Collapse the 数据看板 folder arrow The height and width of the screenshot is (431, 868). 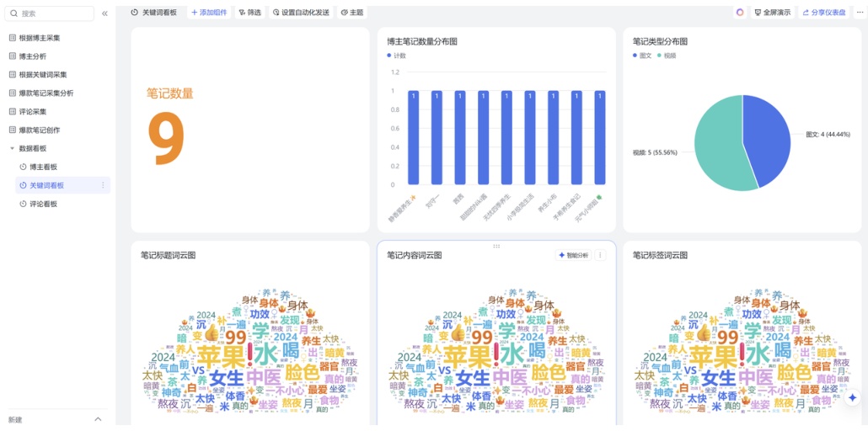12,148
